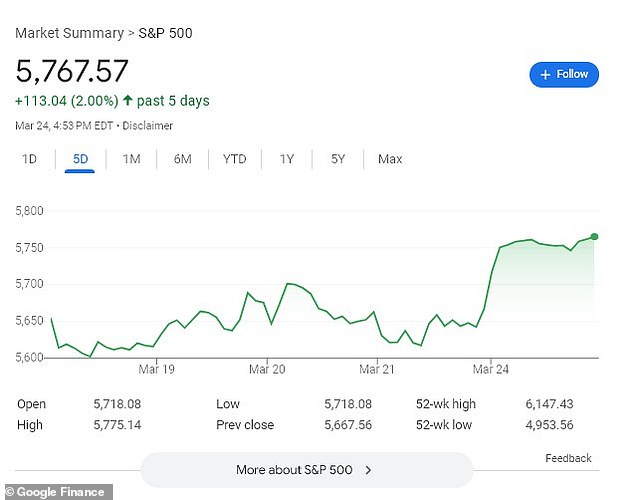The height and width of the screenshot is (500, 634).
Task: Click the chevron arrow beside More about S&P 500
Action: [x=368, y=469]
